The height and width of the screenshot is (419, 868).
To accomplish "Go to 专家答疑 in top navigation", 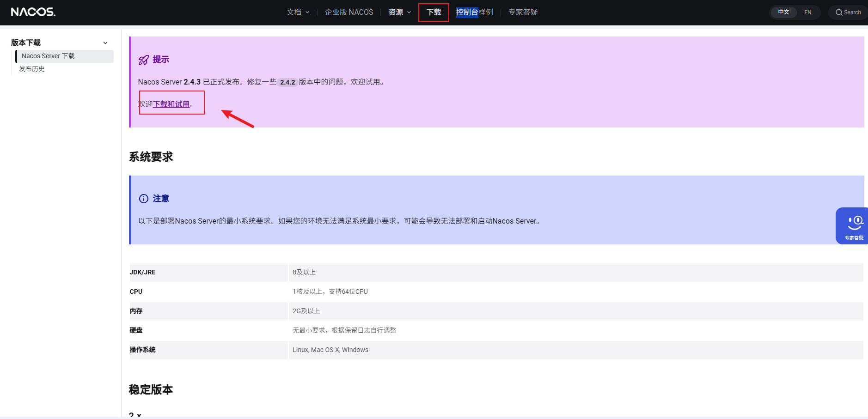I will 523,12.
